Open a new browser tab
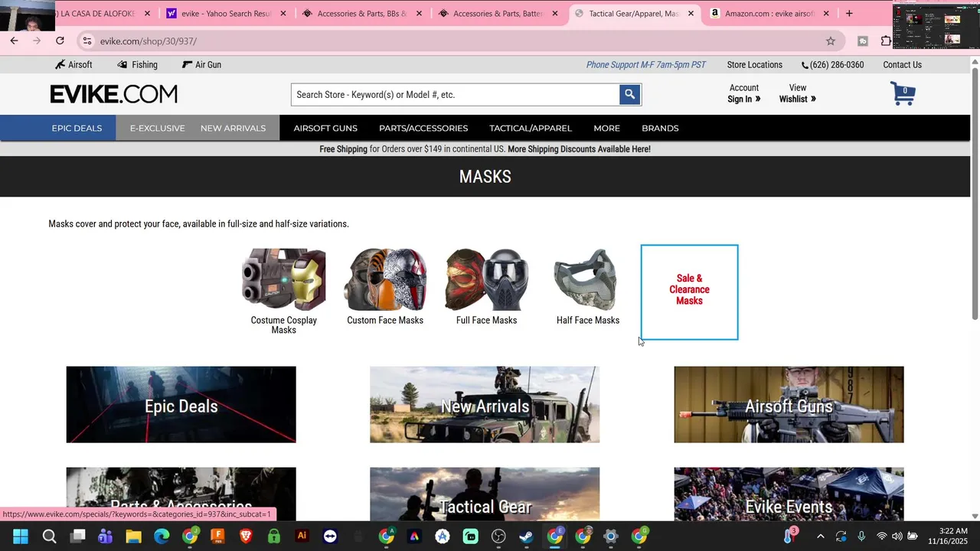 click(849, 13)
